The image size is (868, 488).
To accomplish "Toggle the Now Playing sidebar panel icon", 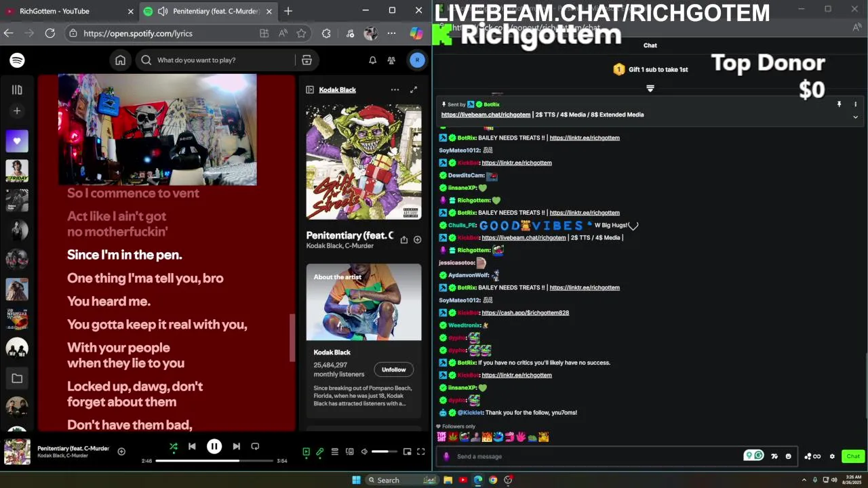I will pos(310,89).
